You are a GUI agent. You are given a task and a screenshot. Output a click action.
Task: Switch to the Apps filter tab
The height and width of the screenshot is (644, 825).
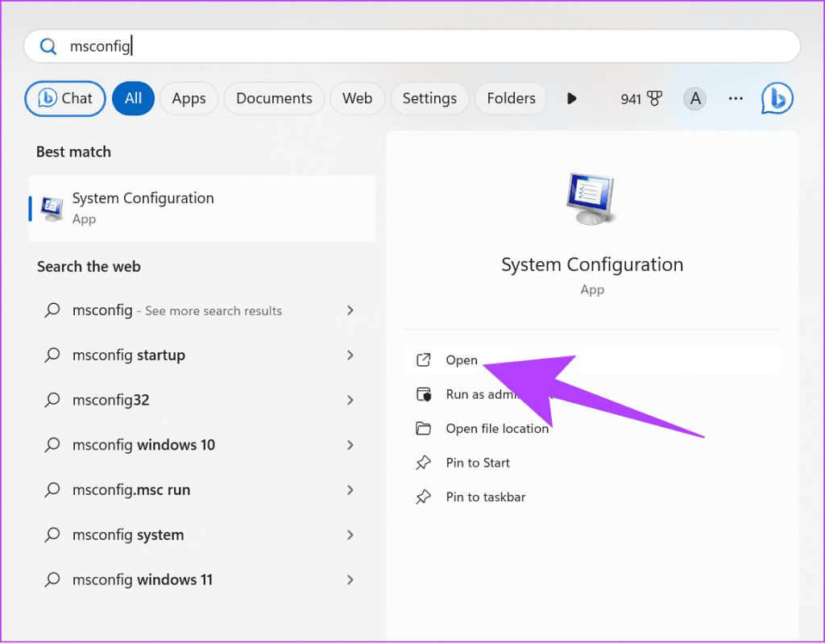(189, 98)
